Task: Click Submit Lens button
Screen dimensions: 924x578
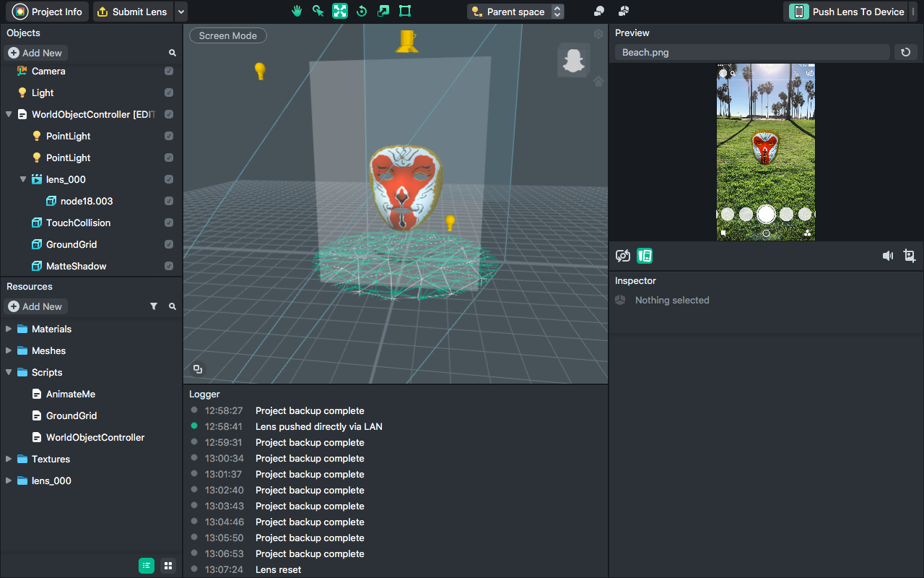Action: click(x=134, y=12)
